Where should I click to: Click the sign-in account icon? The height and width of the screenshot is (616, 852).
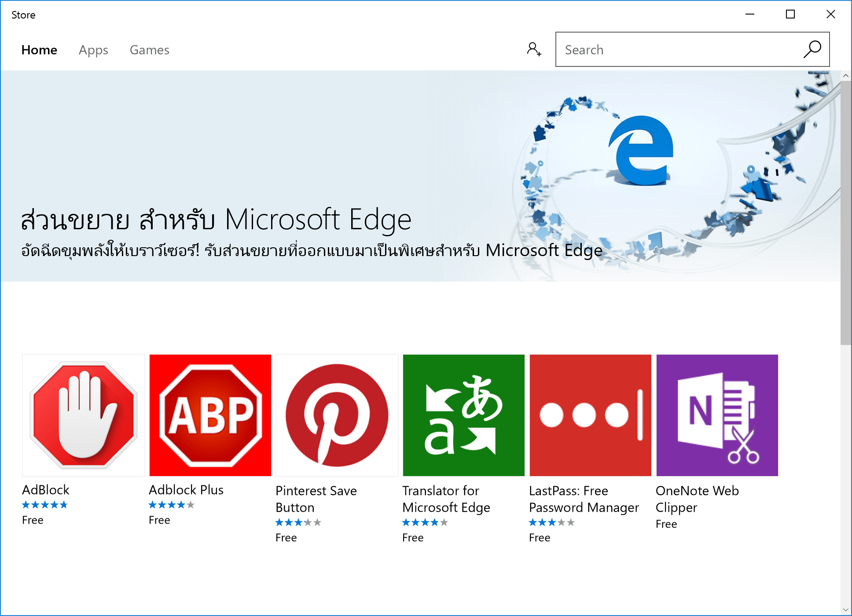[x=534, y=49]
